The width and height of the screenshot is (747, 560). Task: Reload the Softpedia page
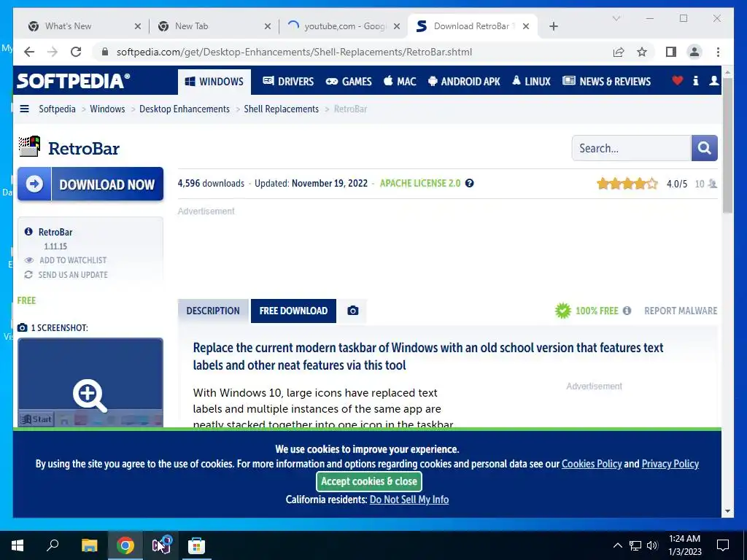click(76, 52)
